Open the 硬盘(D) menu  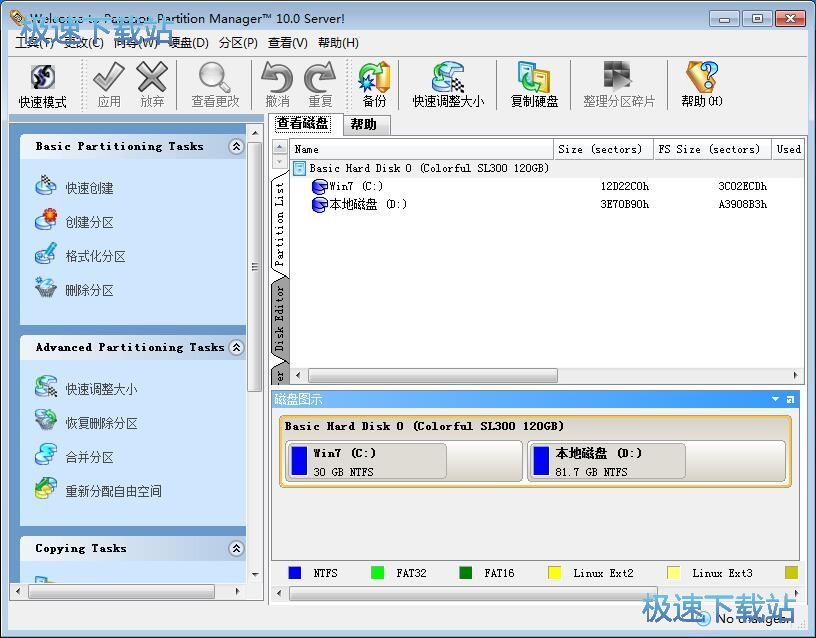(188, 43)
